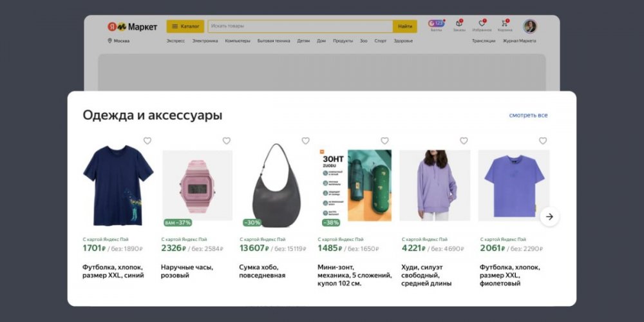Viewport: 644px width, 322px height.
Task: Click the Yandex Market logo
Action: point(133,26)
